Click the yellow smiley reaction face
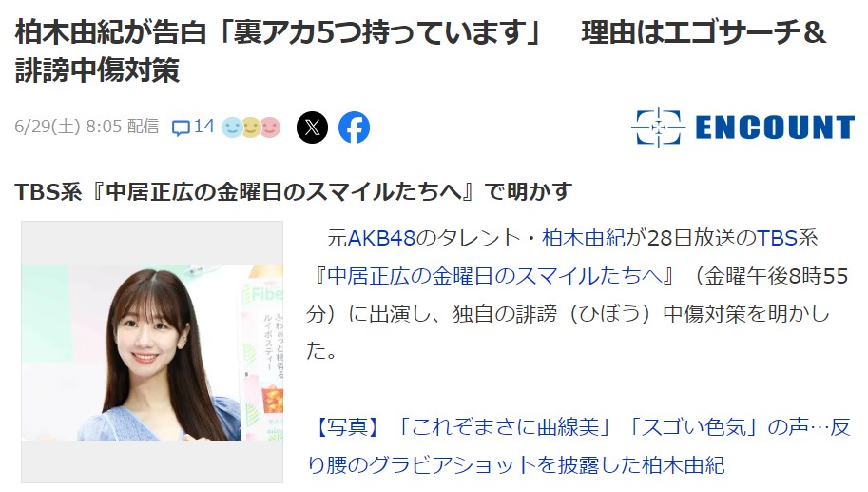The image size is (868, 492). [251, 128]
